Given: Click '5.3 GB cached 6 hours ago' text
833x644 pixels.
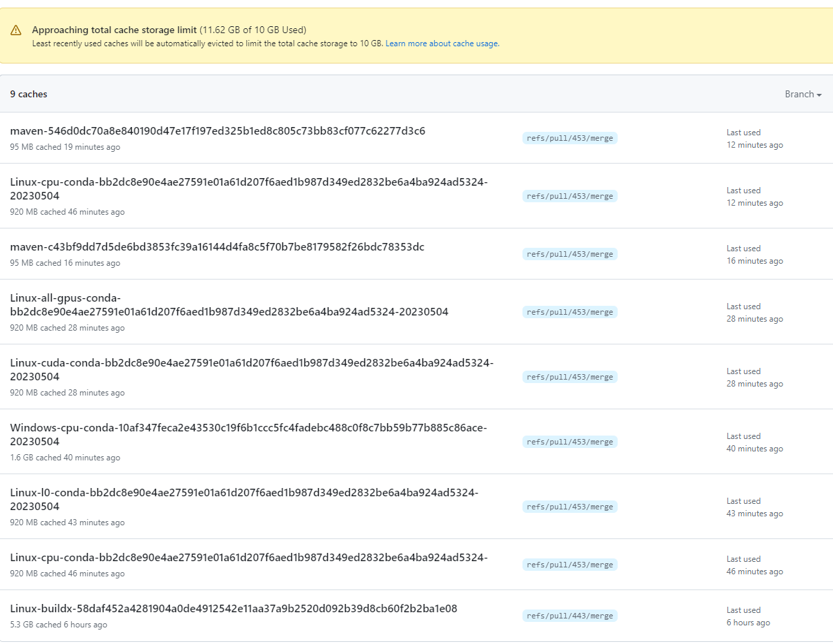Looking at the screenshot, I should [x=59, y=625].
